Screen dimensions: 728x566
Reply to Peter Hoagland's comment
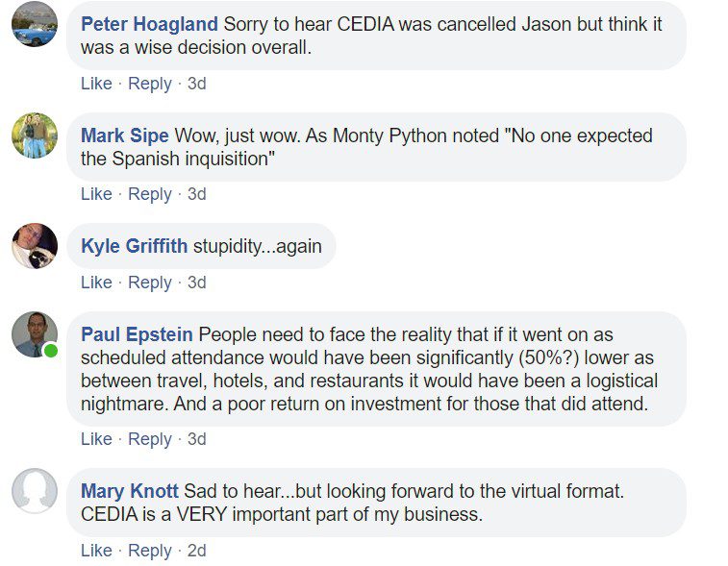[149, 84]
